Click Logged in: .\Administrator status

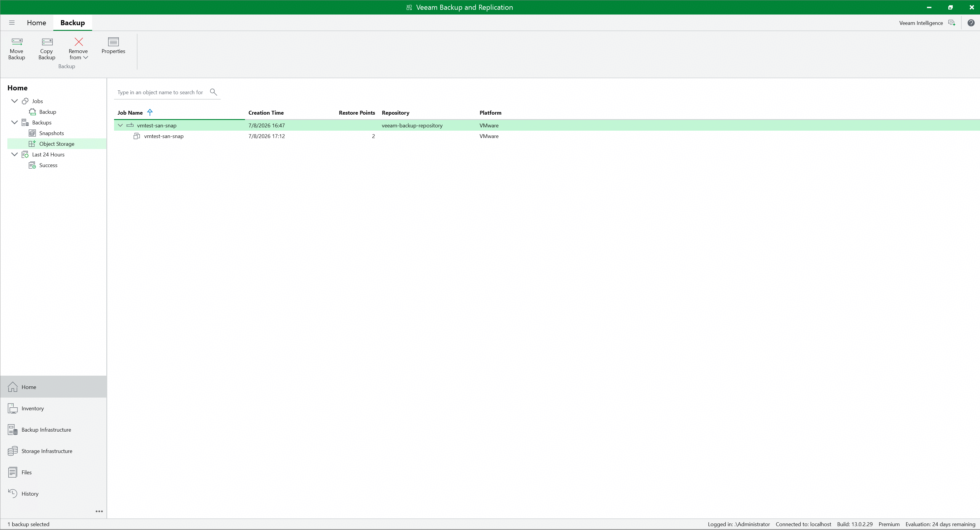pyautogui.click(x=739, y=524)
